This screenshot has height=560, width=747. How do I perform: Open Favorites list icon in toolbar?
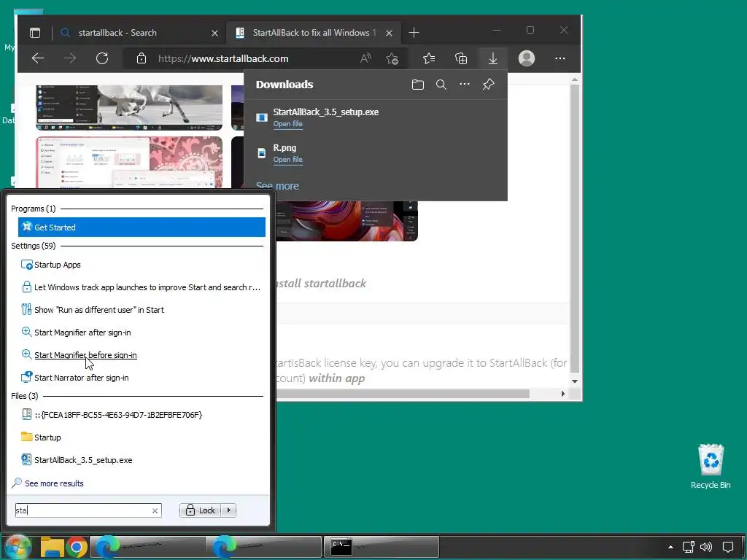(429, 58)
